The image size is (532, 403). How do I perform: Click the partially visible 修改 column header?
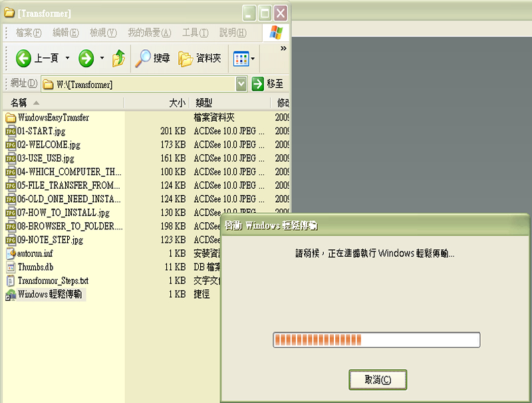(281, 102)
